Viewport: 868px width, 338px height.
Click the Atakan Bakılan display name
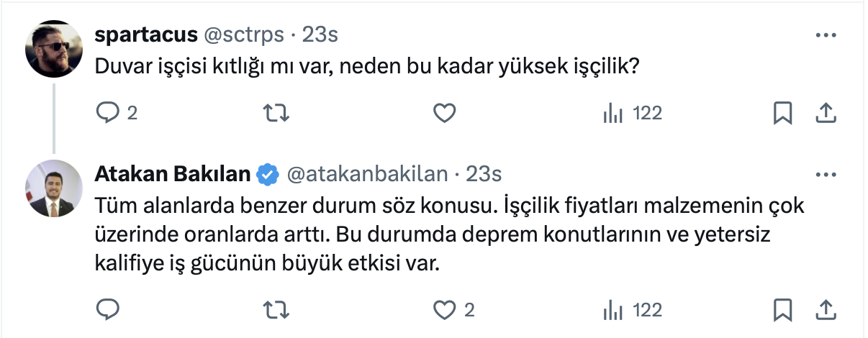pyautogui.click(x=173, y=174)
